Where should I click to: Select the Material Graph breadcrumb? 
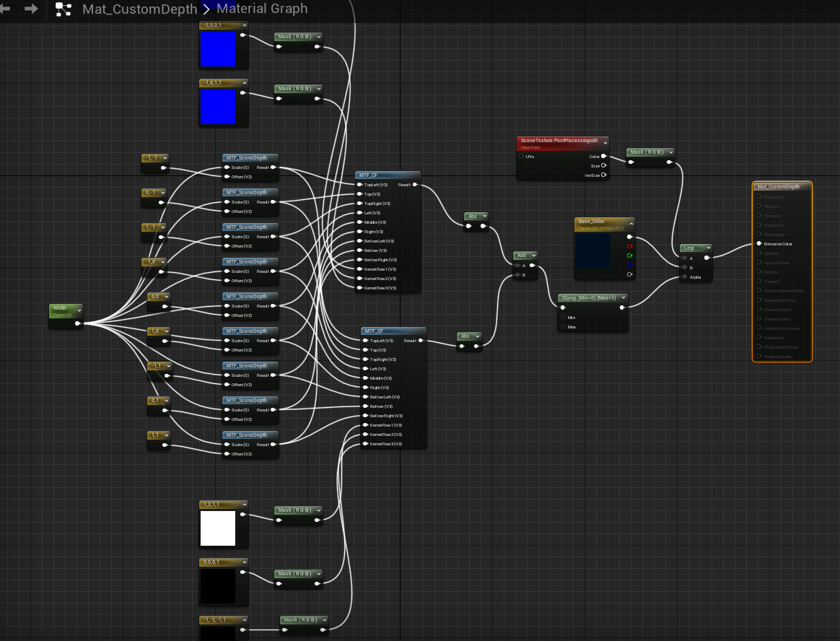[262, 9]
